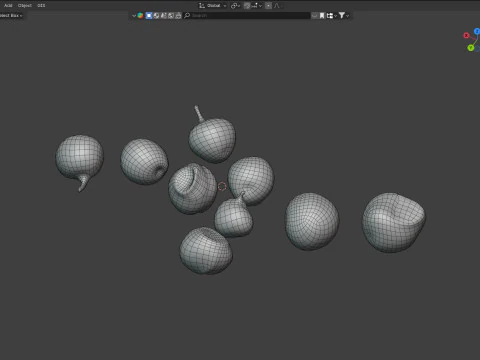The width and height of the screenshot is (480, 360).
Task: Click the multicolor circle icon
Action: tap(140, 16)
